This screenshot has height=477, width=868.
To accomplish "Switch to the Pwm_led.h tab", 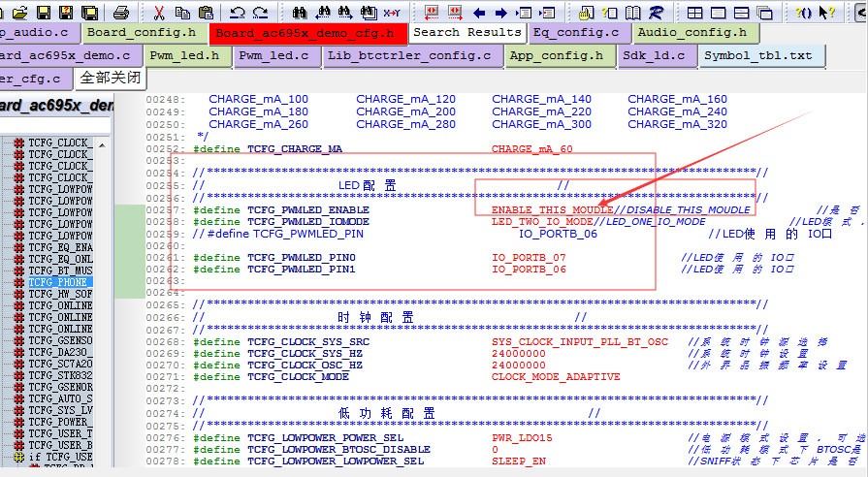I will tap(187, 56).
